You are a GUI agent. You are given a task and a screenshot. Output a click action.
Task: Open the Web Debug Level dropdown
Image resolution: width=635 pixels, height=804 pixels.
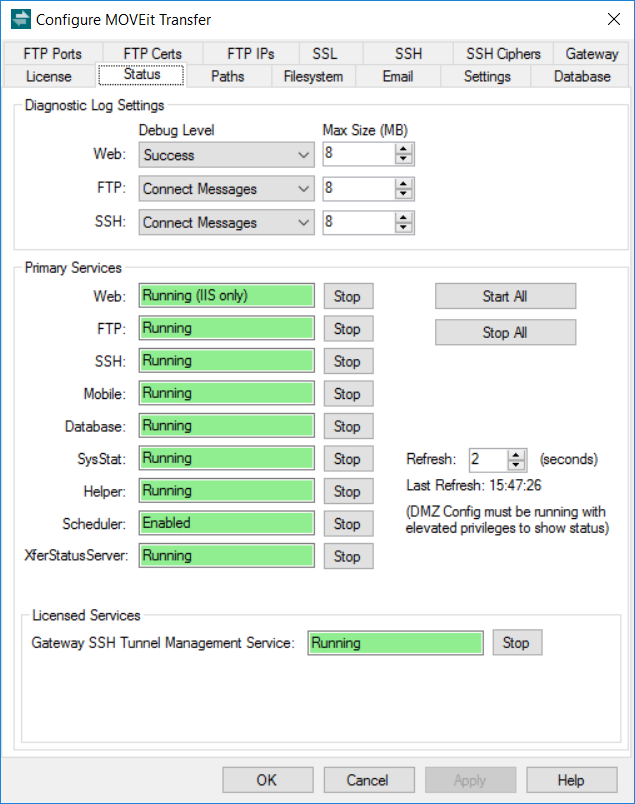(x=226, y=155)
